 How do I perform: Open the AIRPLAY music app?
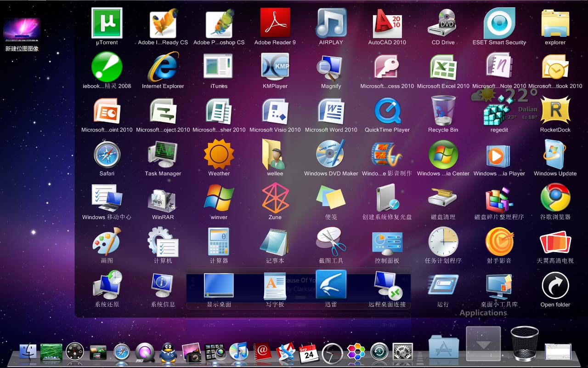click(331, 23)
